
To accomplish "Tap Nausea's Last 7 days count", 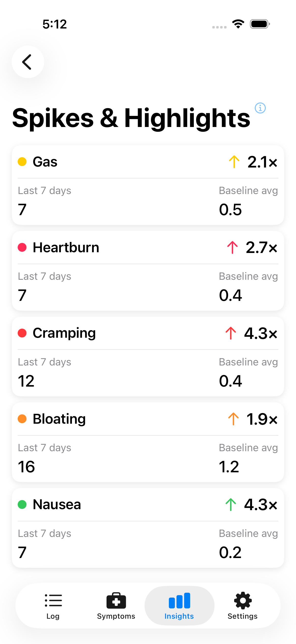I will pos(22,552).
